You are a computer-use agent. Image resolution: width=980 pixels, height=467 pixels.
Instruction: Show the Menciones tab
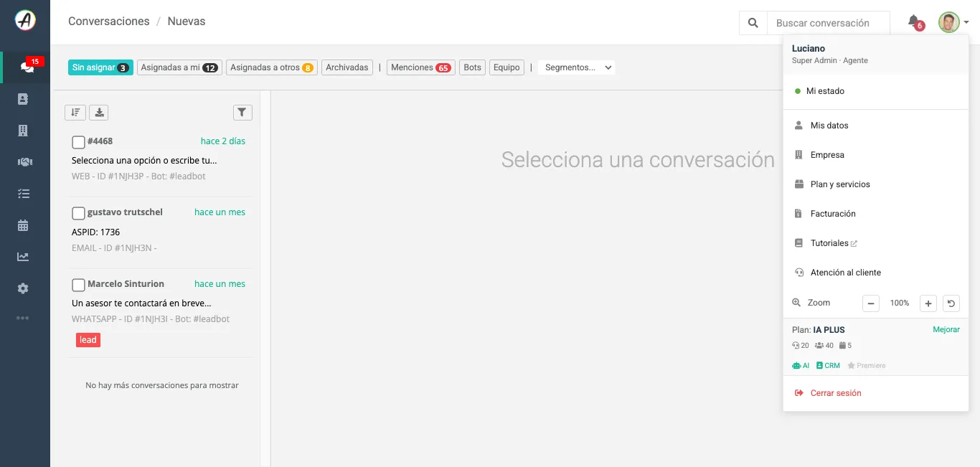(421, 67)
